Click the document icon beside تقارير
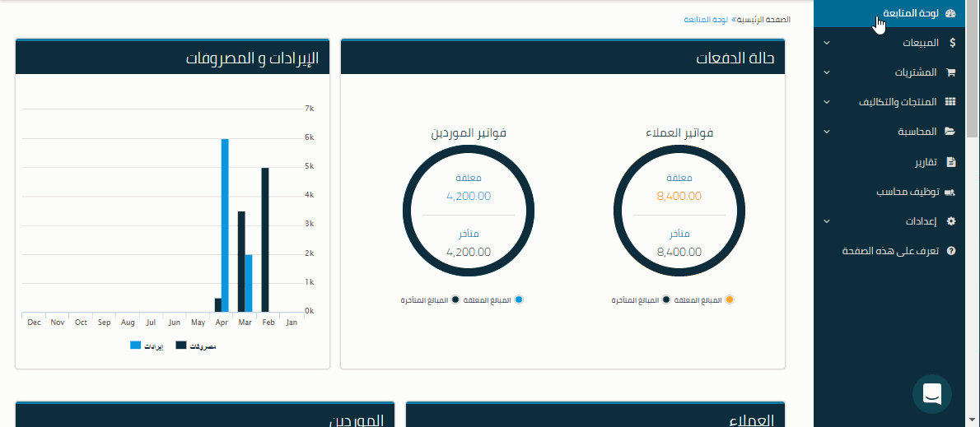This screenshot has height=427, width=980. tap(951, 162)
